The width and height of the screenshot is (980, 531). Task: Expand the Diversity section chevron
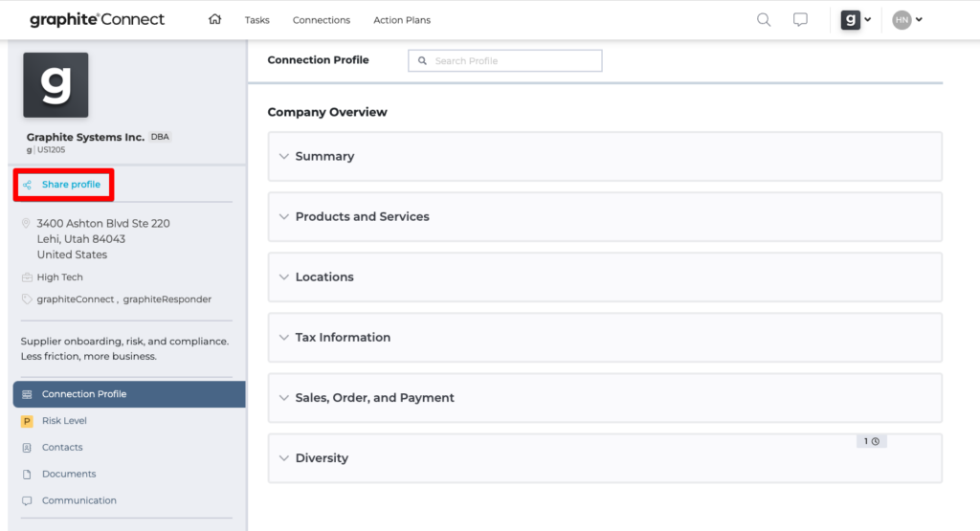pos(283,458)
